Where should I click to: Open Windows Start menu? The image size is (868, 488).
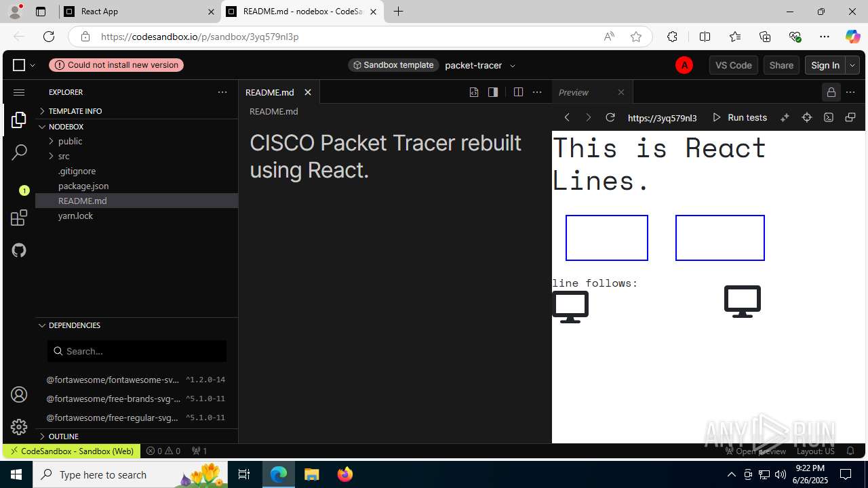(x=16, y=474)
